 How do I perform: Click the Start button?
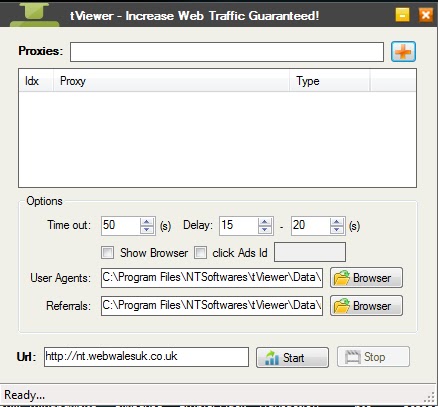pyautogui.click(x=292, y=358)
